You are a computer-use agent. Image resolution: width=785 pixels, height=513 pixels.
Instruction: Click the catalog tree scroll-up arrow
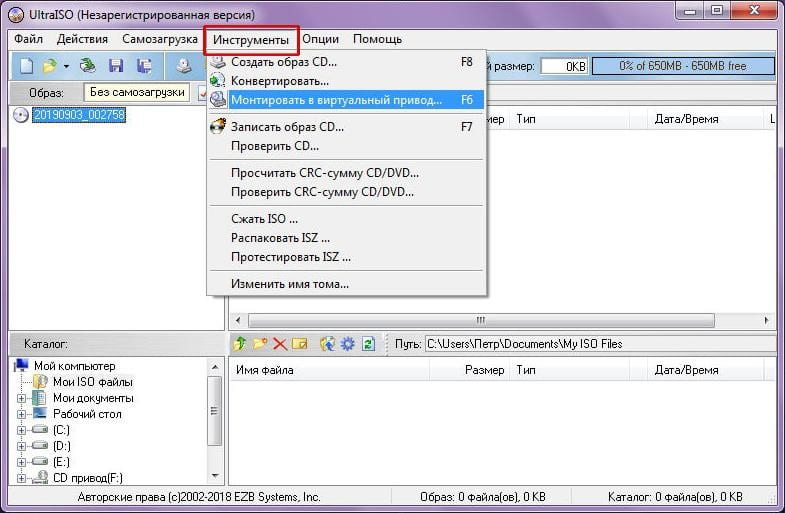point(215,367)
